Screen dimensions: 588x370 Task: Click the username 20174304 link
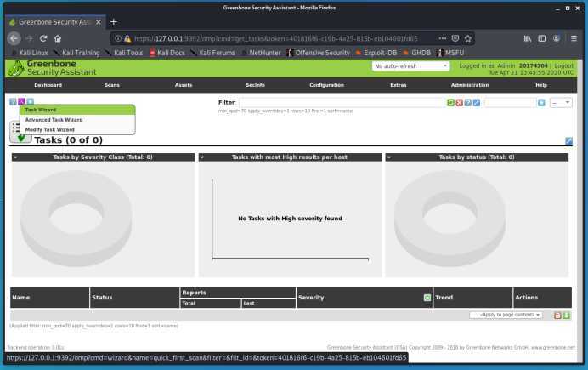(534, 65)
